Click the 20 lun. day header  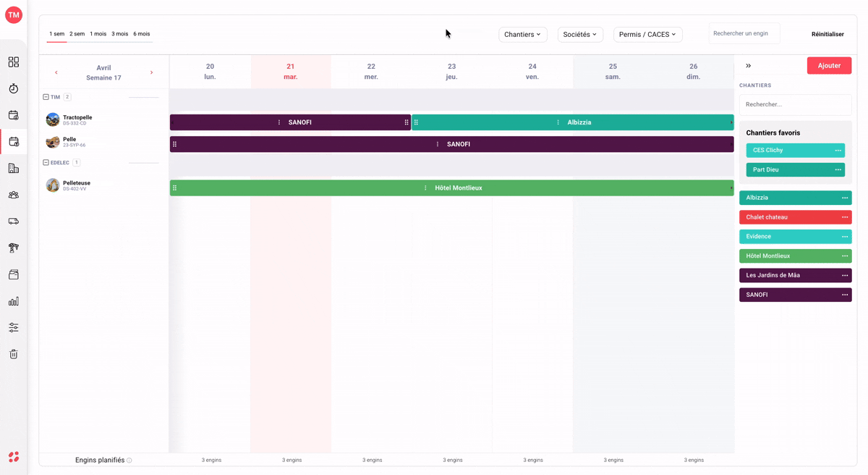coord(210,72)
